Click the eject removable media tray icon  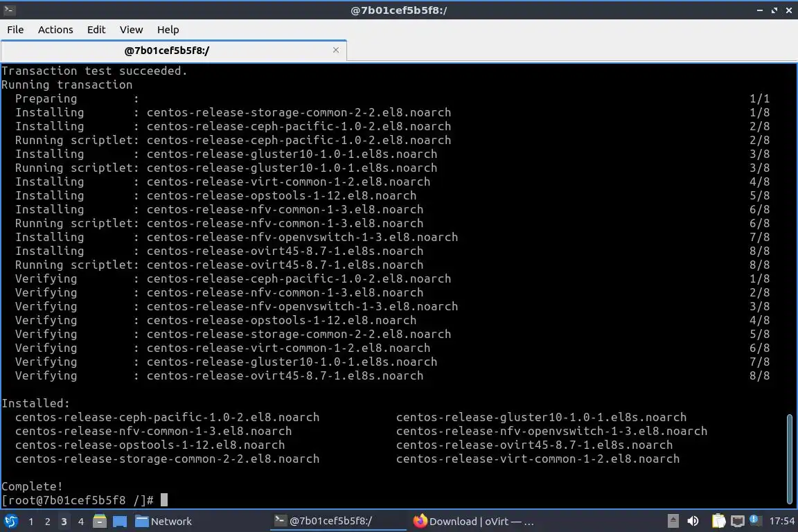[x=673, y=521]
